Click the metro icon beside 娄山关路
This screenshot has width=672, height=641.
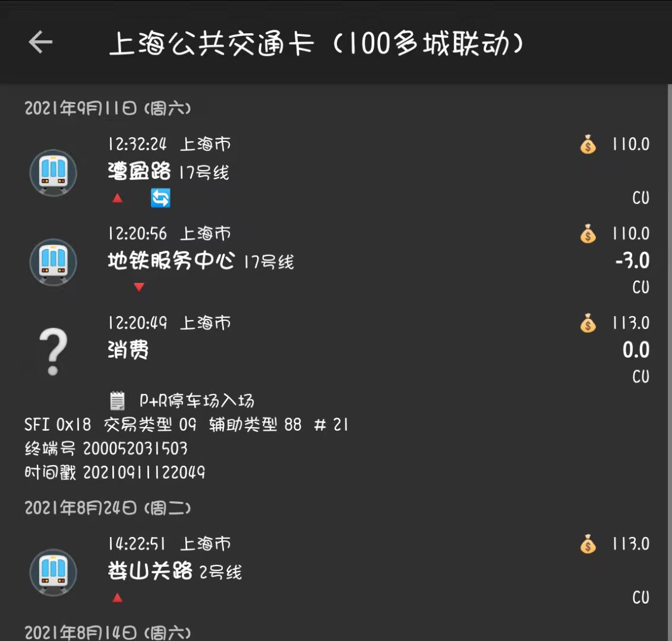pos(53,571)
